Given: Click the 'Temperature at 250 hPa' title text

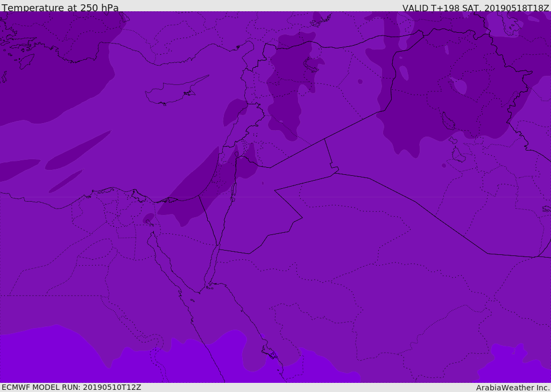Looking at the screenshot, I should [x=60, y=8].
